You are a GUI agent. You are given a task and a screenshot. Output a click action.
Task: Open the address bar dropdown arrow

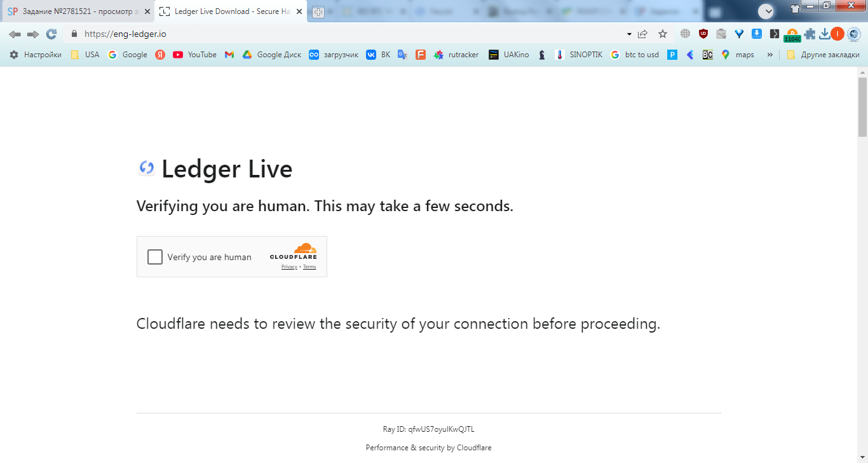point(629,34)
